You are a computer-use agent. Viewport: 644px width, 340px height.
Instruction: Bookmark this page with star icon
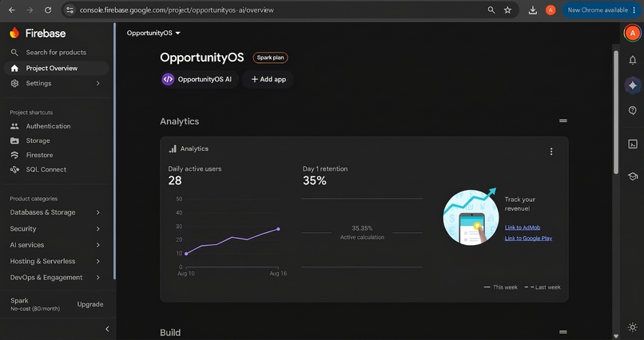coord(507,10)
